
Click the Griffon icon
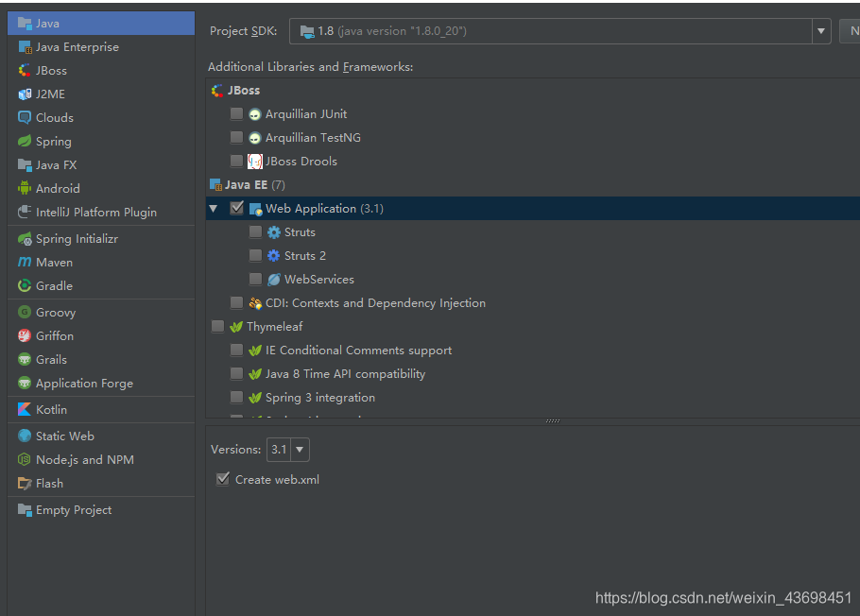tap(25, 335)
